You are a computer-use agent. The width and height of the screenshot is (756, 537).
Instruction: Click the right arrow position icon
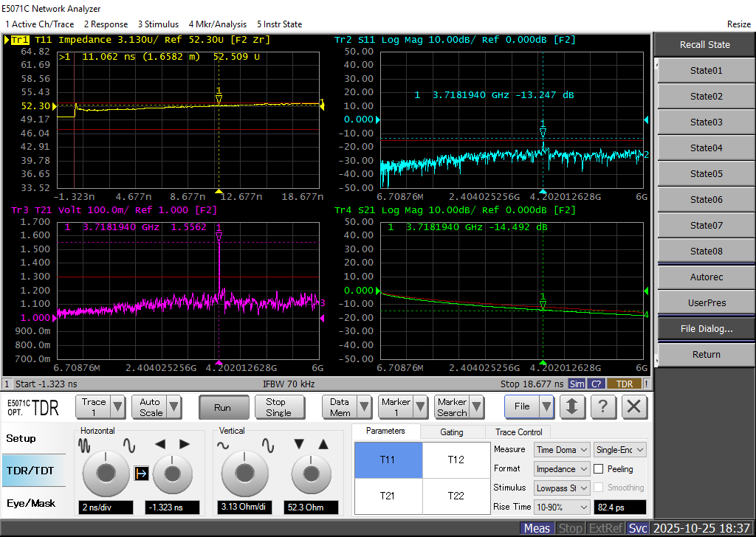coord(182,444)
